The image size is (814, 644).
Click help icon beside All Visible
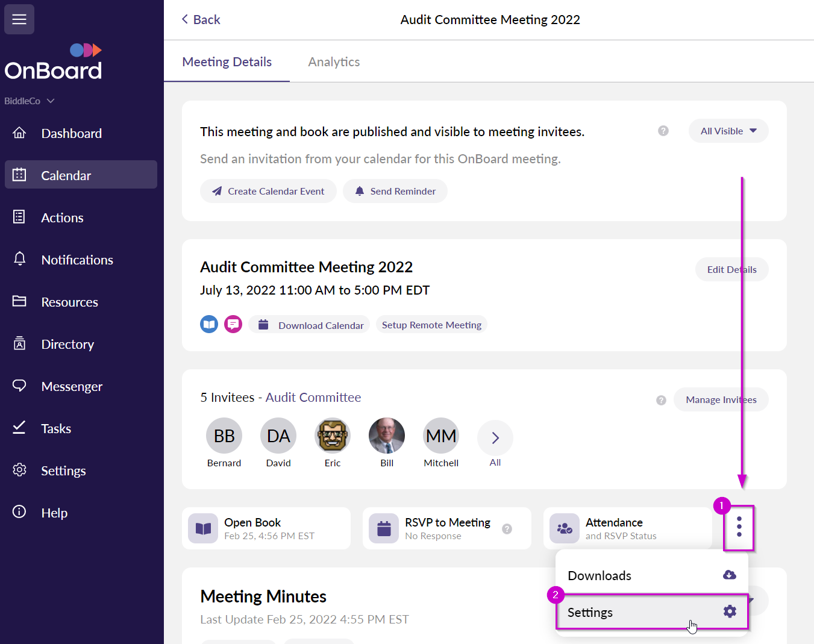coord(663,131)
